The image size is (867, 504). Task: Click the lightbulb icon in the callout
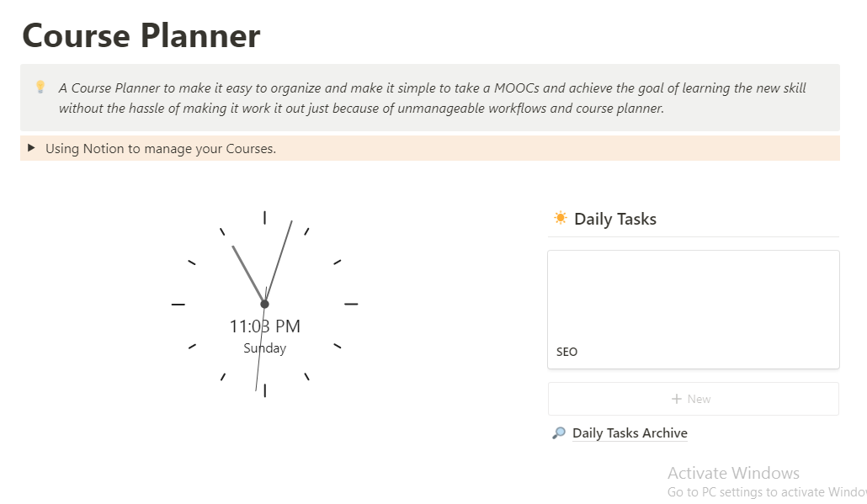(x=39, y=87)
